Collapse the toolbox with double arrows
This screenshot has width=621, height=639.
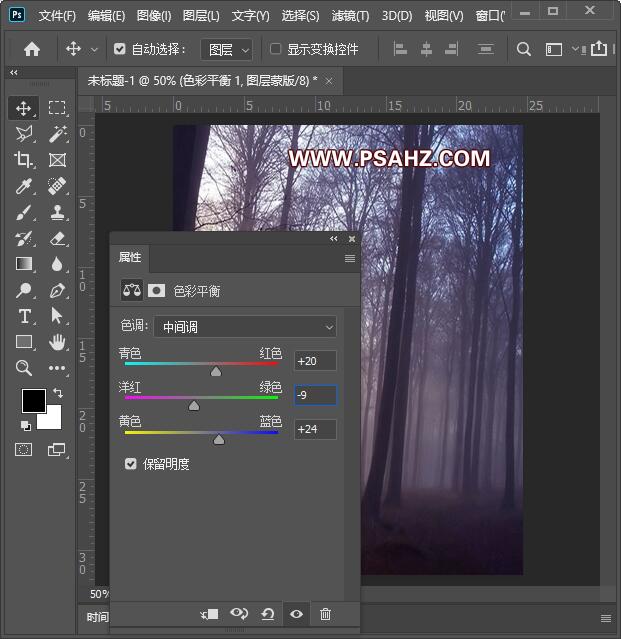coord(14,73)
